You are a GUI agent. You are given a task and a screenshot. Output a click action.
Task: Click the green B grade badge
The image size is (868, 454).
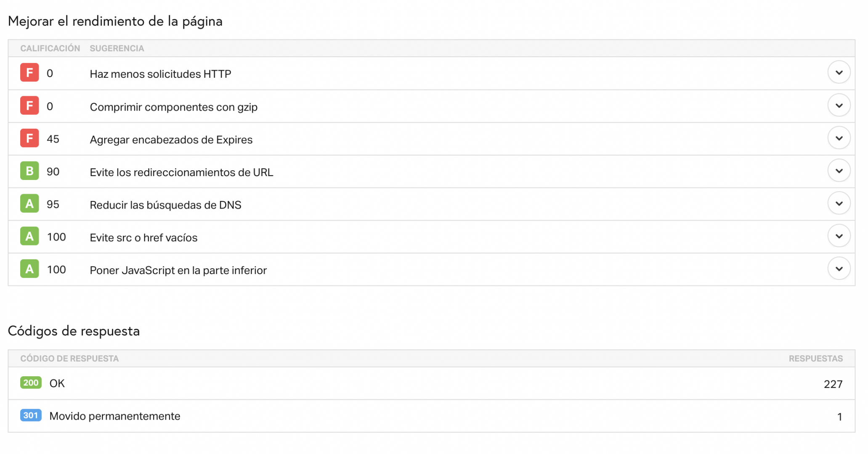tap(29, 171)
